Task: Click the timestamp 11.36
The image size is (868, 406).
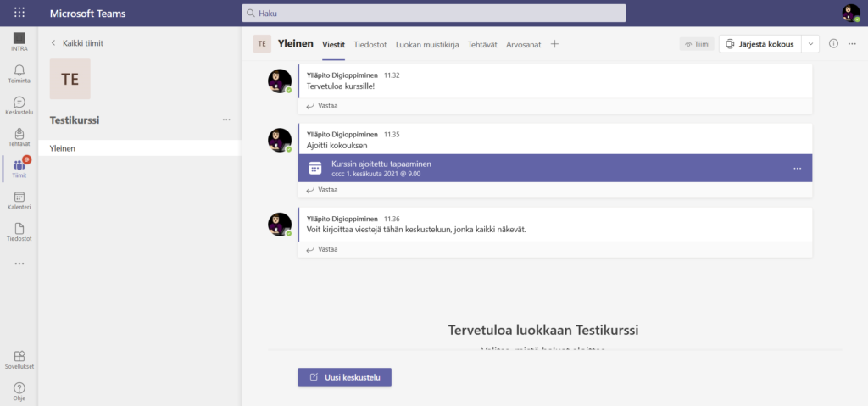Action: pyautogui.click(x=392, y=219)
